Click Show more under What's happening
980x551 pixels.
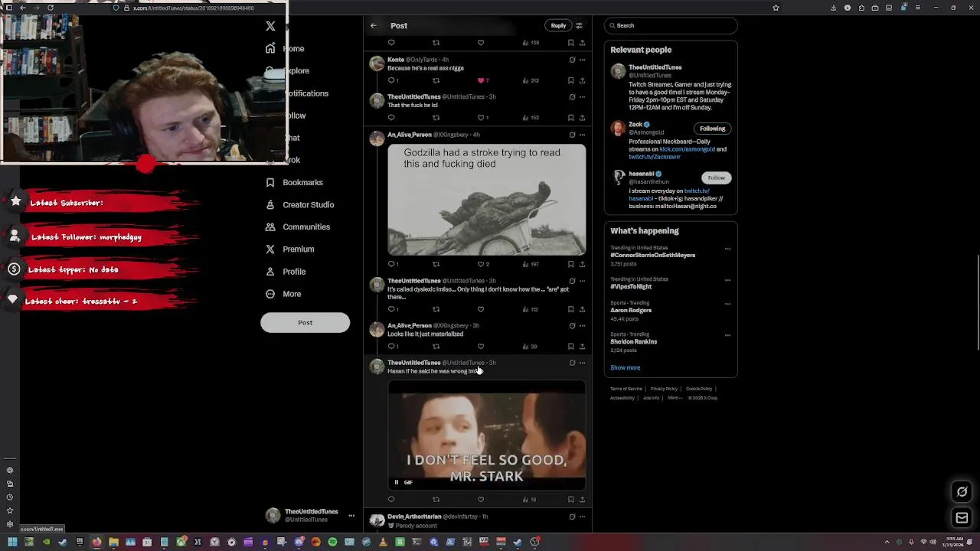[625, 368]
